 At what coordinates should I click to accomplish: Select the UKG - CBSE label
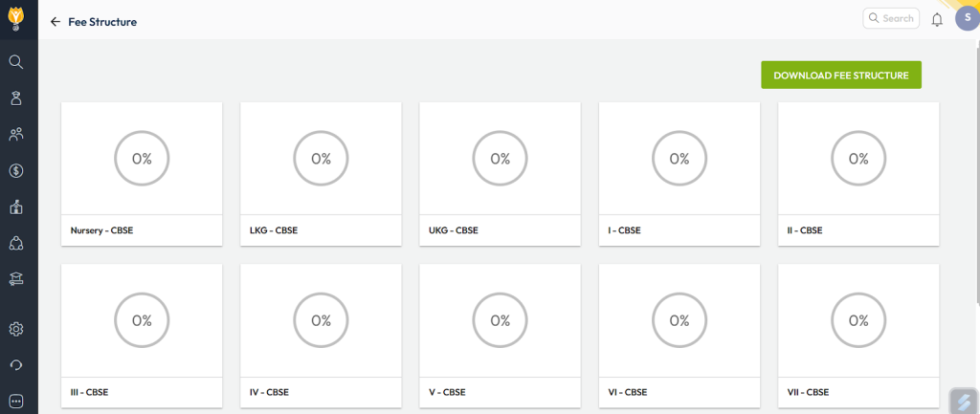[x=454, y=230]
